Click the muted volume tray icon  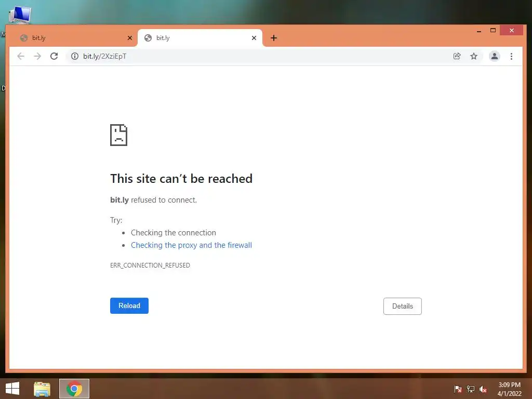coord(483,389)
